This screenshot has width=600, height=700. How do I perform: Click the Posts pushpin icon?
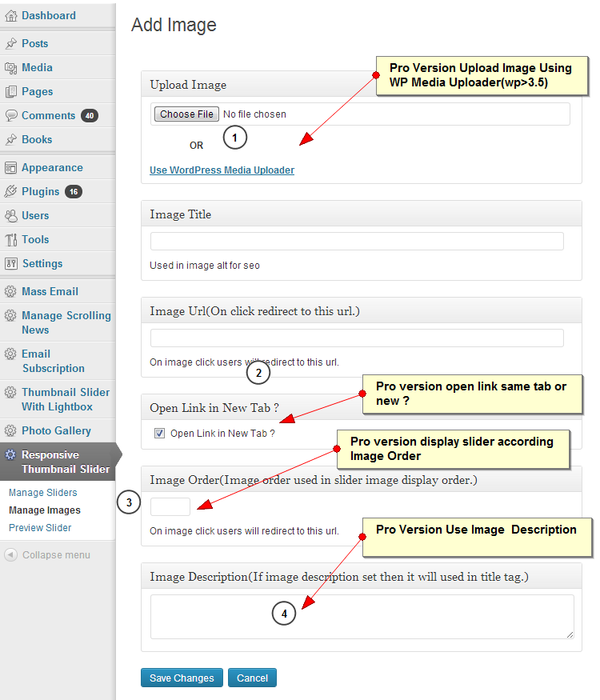point(10,44)
